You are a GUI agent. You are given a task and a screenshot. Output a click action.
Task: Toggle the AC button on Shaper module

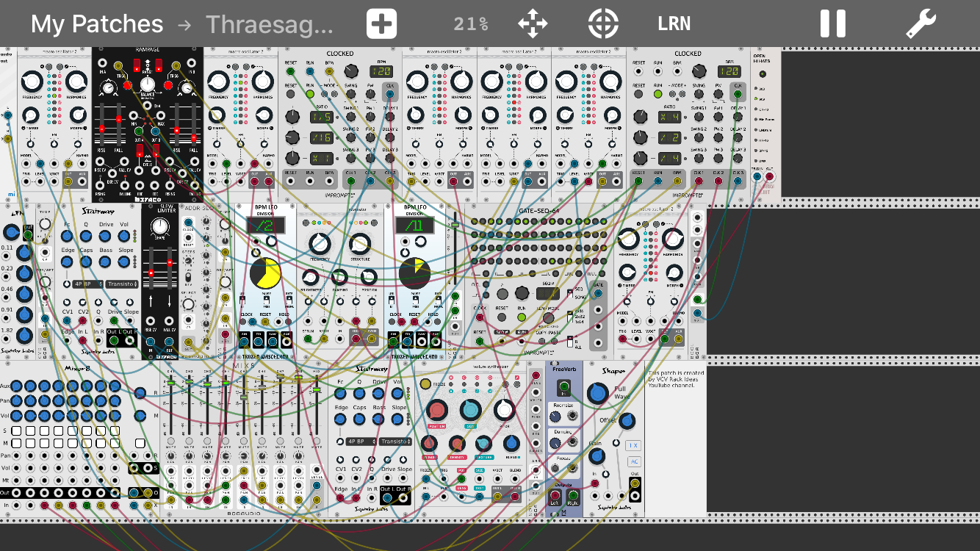coord(633,461)
